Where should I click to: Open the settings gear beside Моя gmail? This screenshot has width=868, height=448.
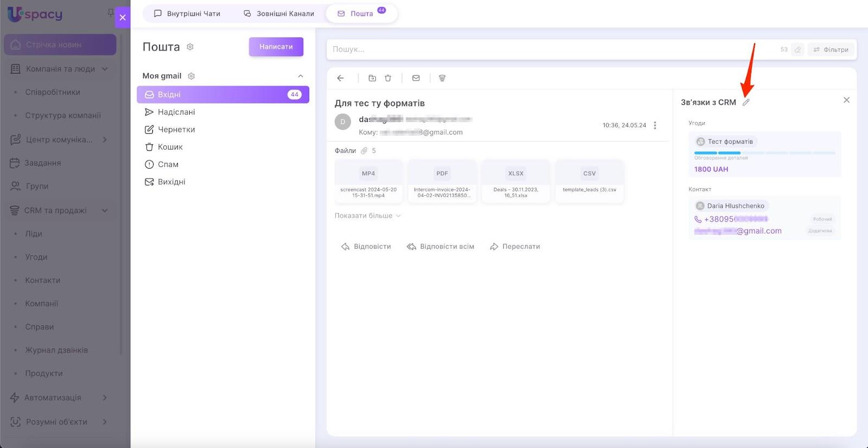(x=191, y=76)
